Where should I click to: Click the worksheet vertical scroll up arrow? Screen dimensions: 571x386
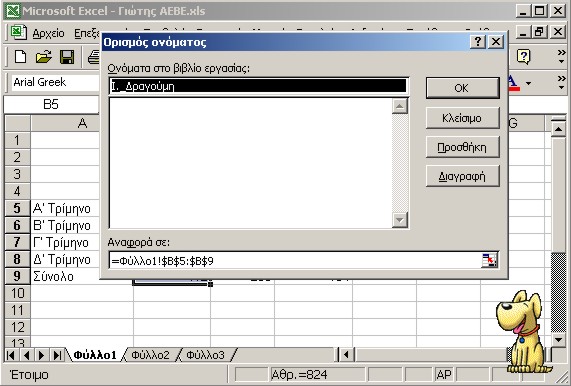coord(558,128)
